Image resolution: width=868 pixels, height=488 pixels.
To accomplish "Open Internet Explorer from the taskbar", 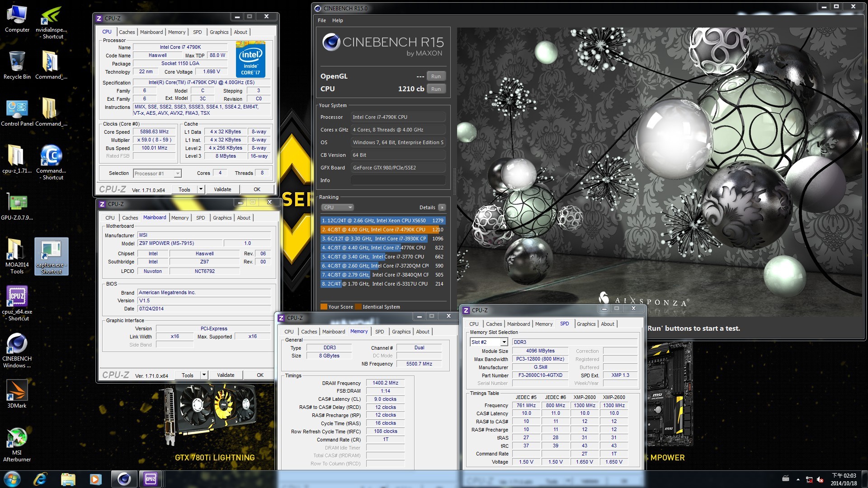I will [40, 479].
